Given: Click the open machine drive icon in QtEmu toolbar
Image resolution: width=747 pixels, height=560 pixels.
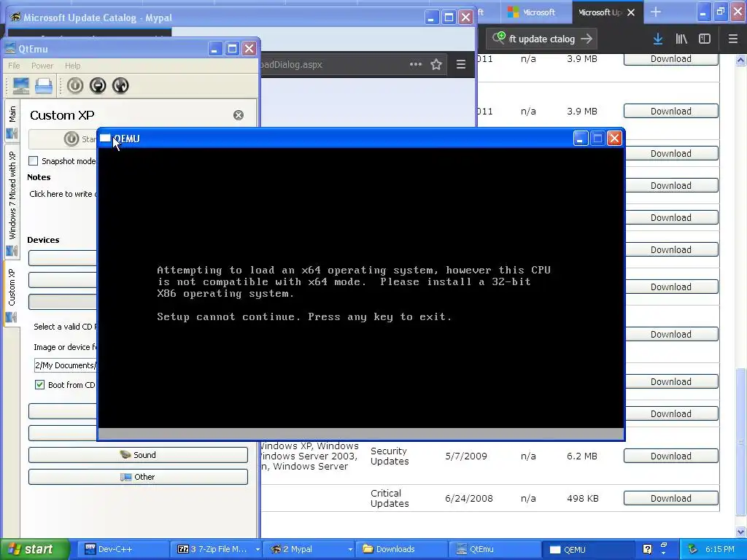Looking at the screenshot, I should [x=44, y=86].
